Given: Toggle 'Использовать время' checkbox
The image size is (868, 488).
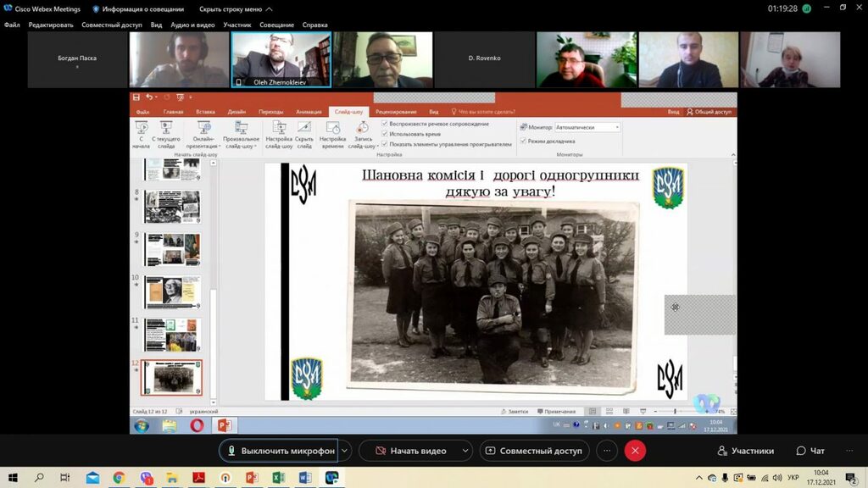Looking at the screenshot, I should coord(385,134).
